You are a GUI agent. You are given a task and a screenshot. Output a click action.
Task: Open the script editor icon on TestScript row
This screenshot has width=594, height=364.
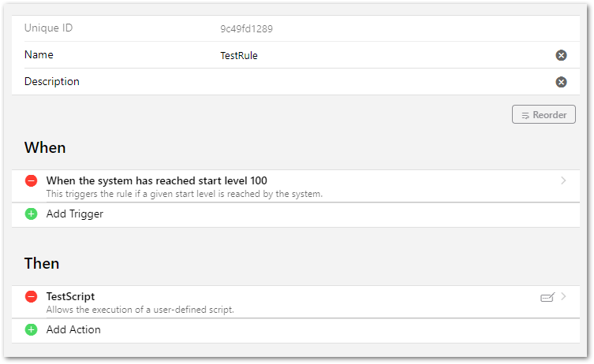point(547,297)
